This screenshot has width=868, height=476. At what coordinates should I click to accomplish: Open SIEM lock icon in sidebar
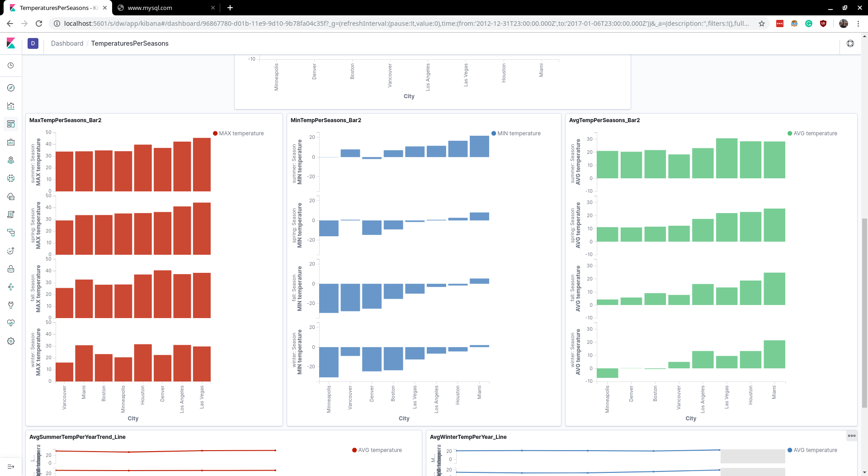[x=11, y=269]
